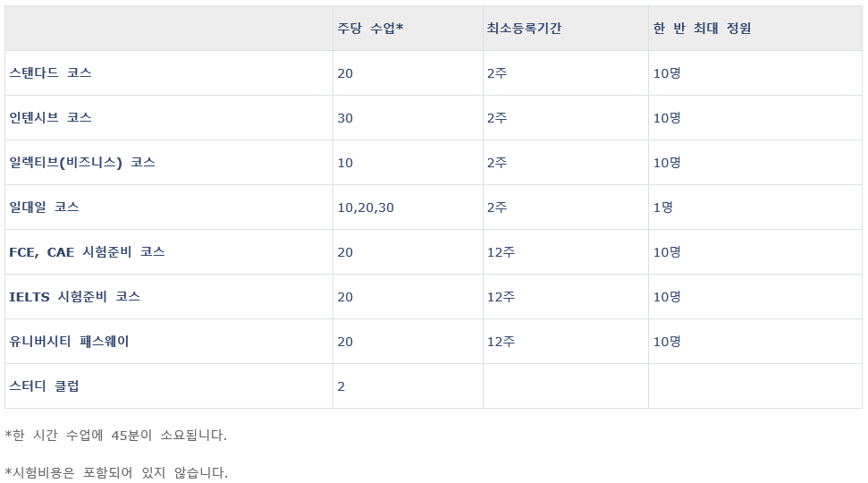868x483 pixels.
Task: Open the 일대일 코스 entry
Action: click(44, 208)
